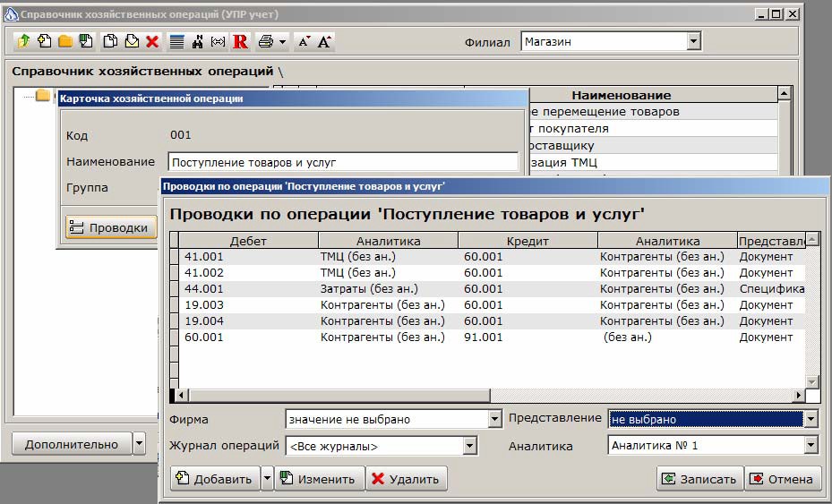Click vertical scrollbar down arrow in entries table
The width and height of the screenshot is (832, 504).
coord(811,382)
